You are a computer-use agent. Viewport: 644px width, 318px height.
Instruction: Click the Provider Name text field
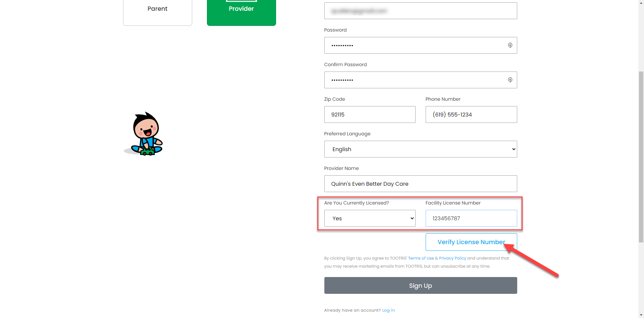(420, 184)
